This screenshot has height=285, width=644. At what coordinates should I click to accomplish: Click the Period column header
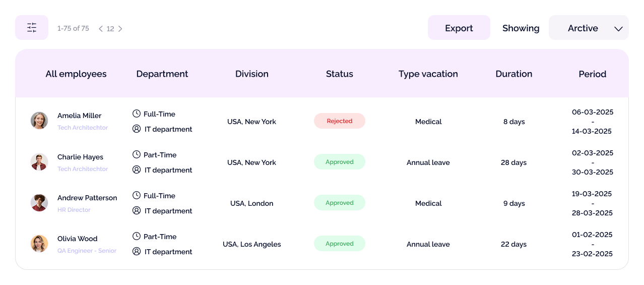point(592,74)
